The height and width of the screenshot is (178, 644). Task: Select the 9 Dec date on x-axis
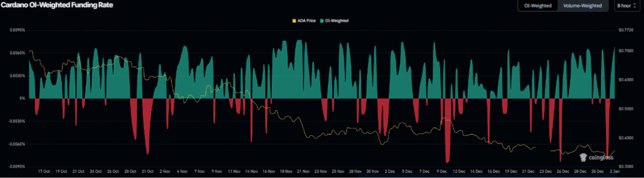442,171
